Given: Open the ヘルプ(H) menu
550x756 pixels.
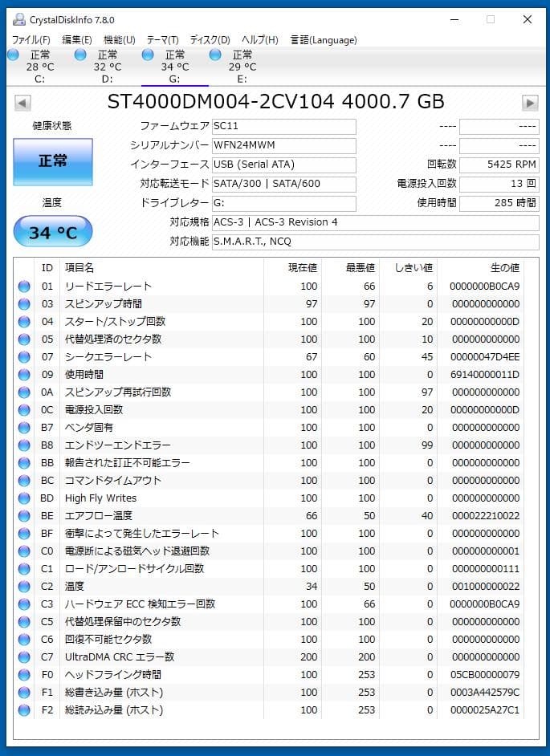Looking at the screenshot, I should click(260, 40).
